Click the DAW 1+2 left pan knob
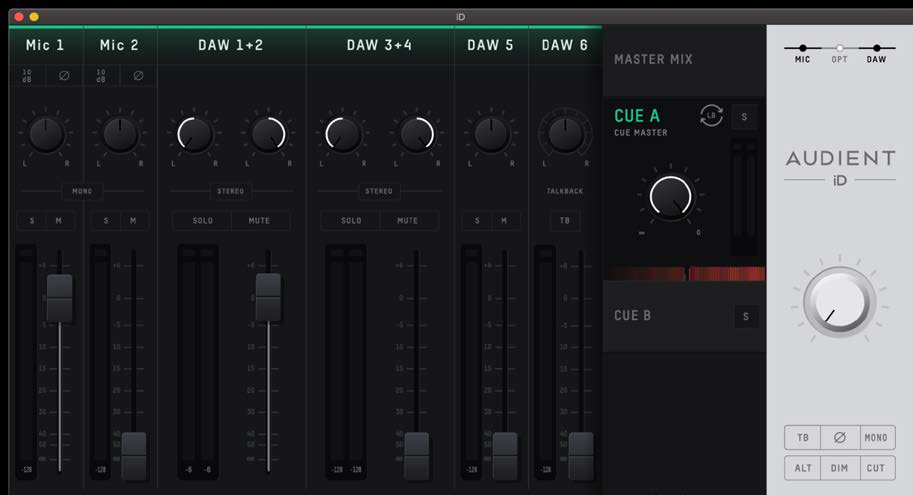 point(194,135)
